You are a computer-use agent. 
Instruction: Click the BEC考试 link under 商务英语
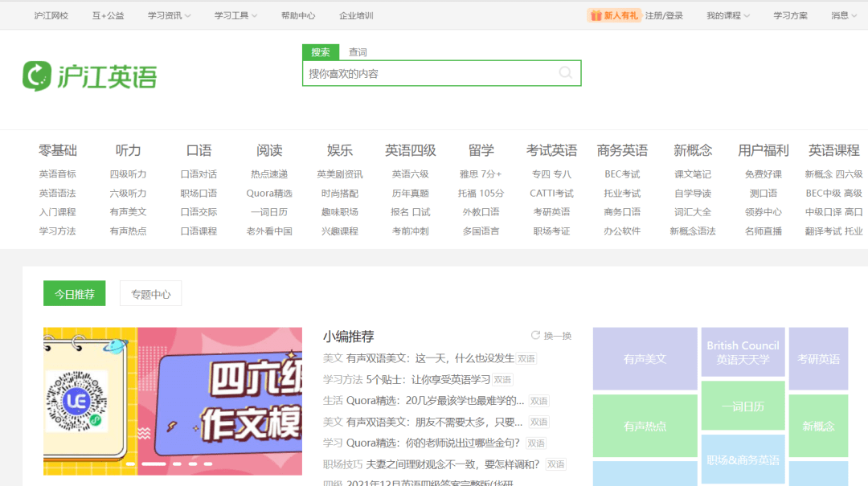pos(622,173)
